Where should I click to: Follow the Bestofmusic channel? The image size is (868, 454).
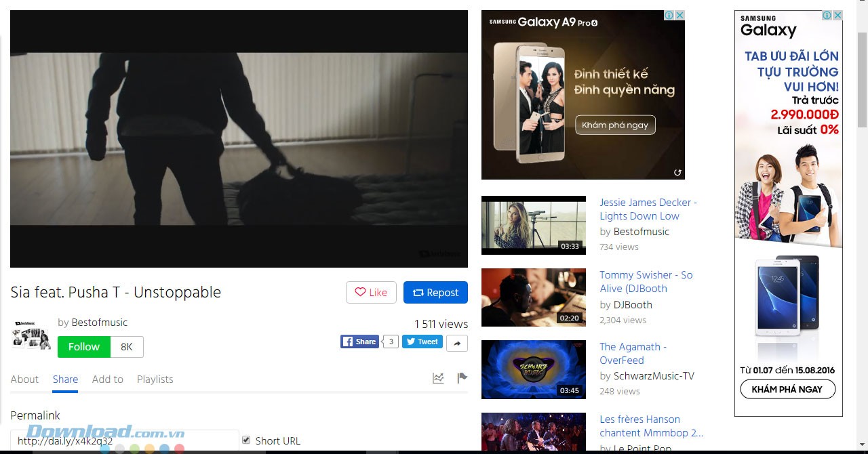coord(84,347)
